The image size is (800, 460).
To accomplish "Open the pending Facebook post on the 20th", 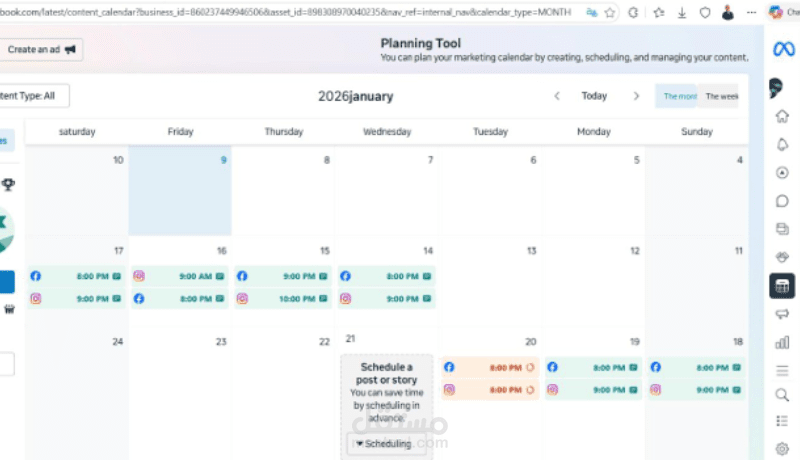I will click(x=490, y=367).
